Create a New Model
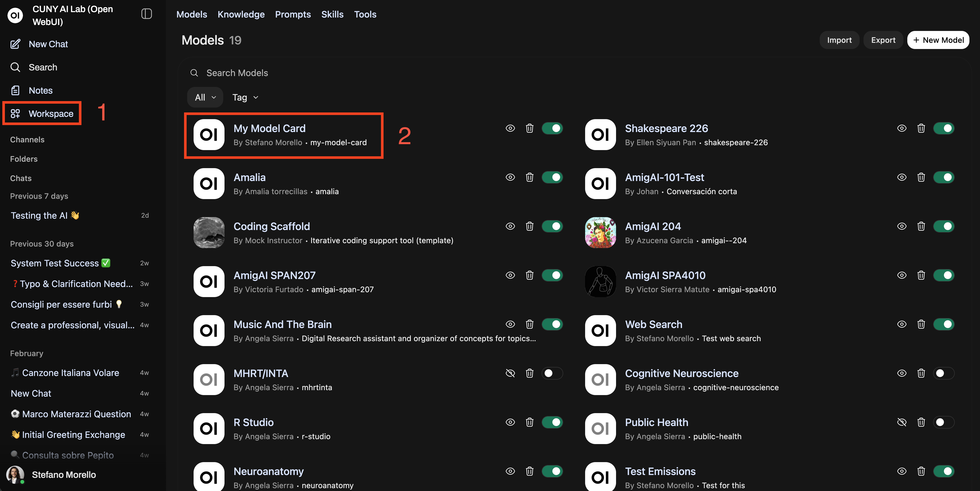Screen dimensions: 980x491 point(938,40)
